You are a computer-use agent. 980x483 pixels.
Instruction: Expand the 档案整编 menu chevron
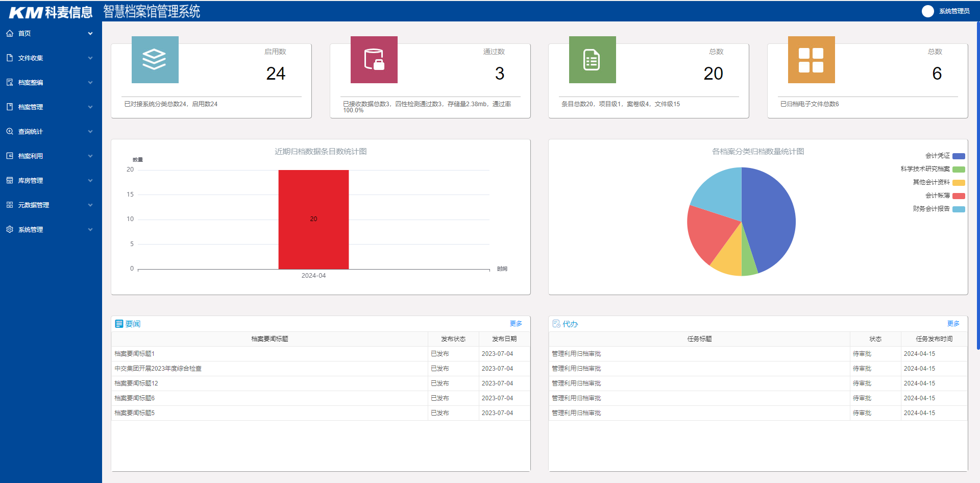[x=90, y=83]
